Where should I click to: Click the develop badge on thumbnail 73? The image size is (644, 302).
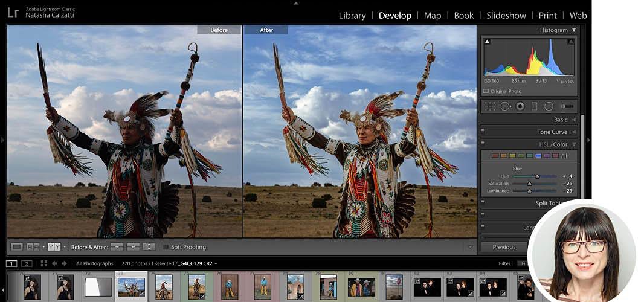point(142,294)
